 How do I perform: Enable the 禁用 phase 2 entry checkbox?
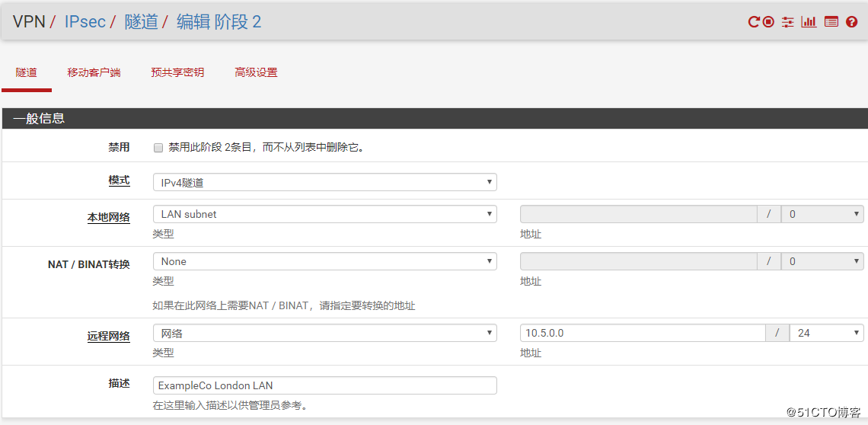(158, 148)
